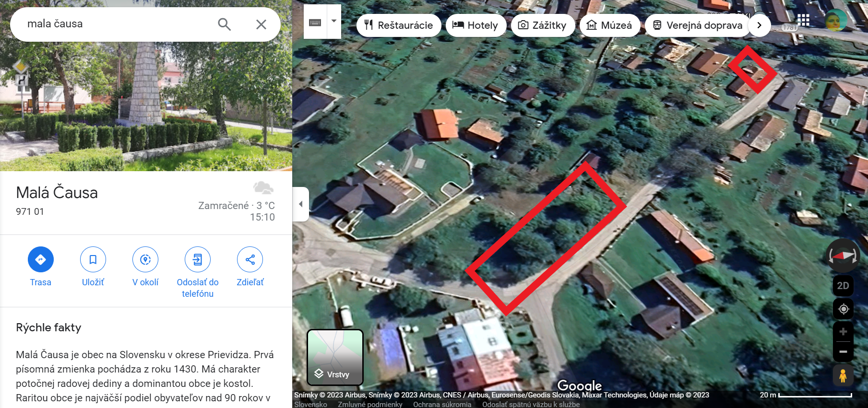Rotate view with the compass control

(x=843, y=256)
